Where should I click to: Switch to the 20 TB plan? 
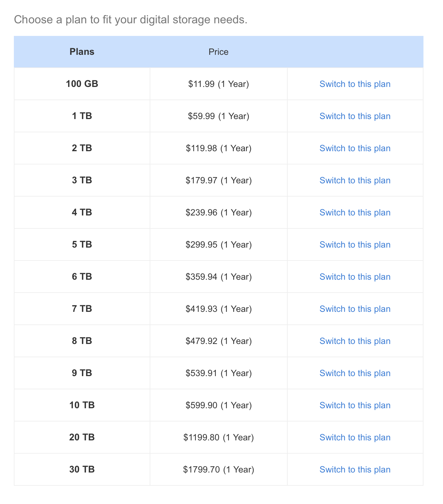(355, 438)
